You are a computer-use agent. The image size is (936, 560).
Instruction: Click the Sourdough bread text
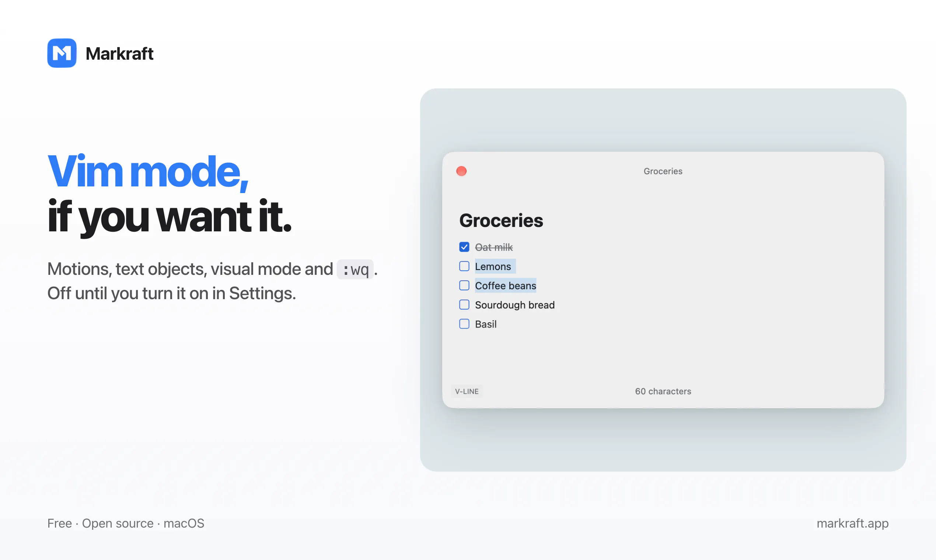coord(515,305)
